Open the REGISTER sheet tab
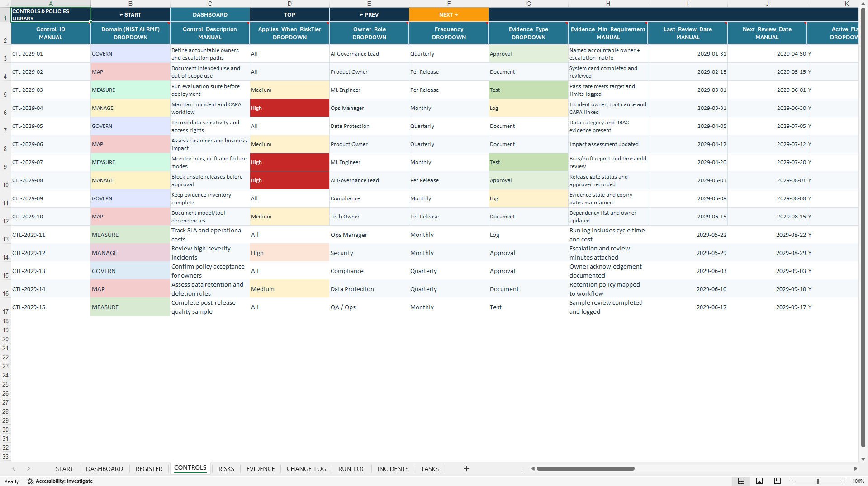 tap(149, 469)
